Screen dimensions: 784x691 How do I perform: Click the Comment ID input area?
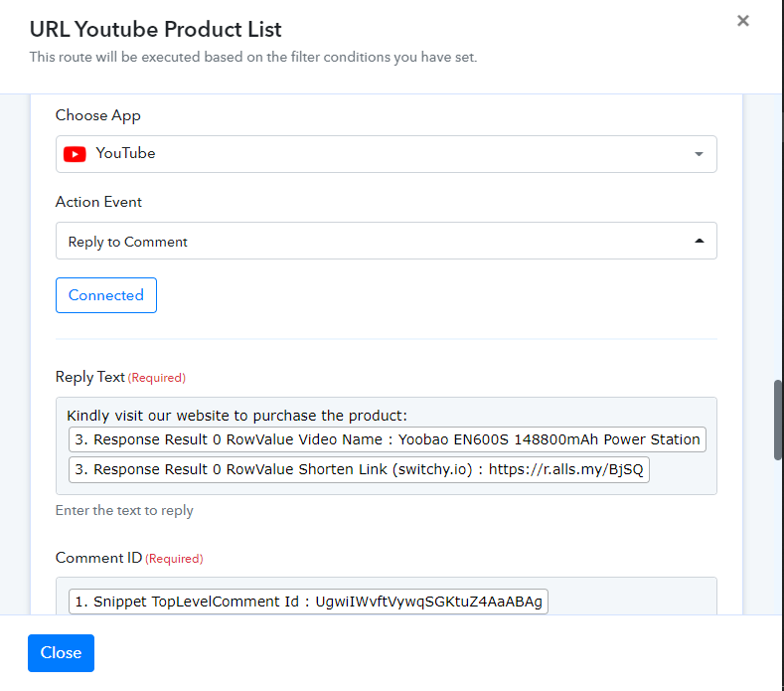(386, 597)
